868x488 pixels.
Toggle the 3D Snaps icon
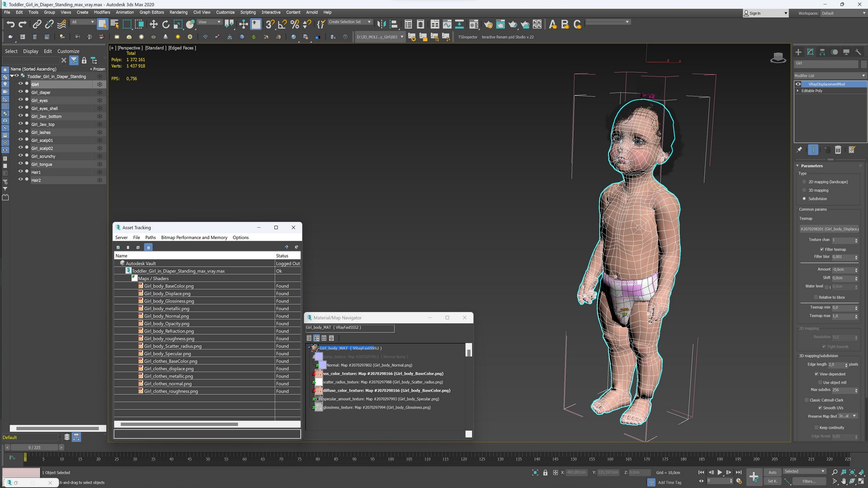270,24
